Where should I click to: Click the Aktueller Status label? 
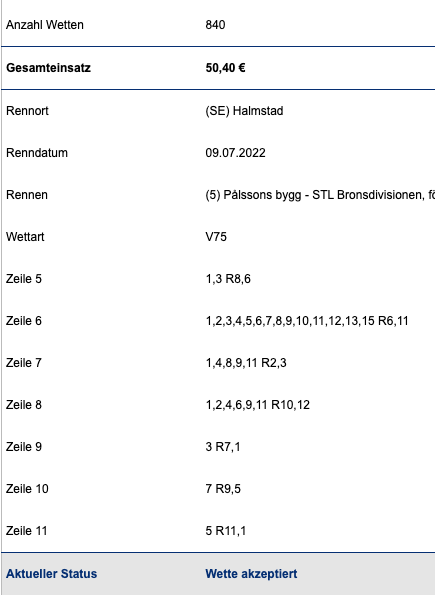(x=52, y=574)
